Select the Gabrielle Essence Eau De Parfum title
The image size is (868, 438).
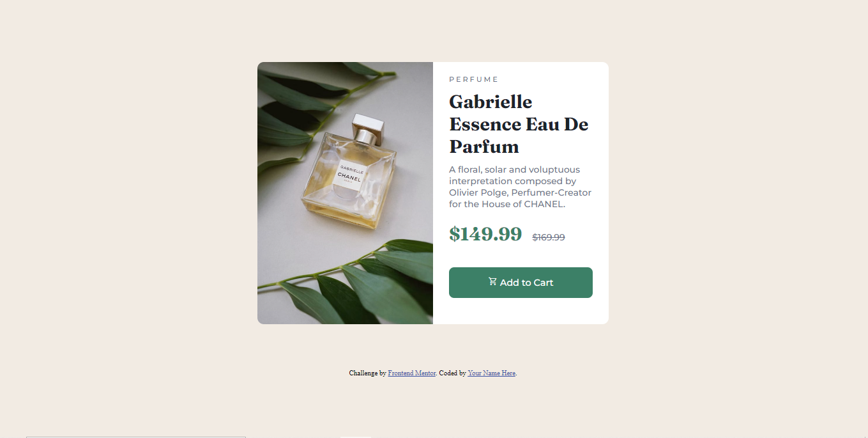pyautogui.click(x=519, y=124)
